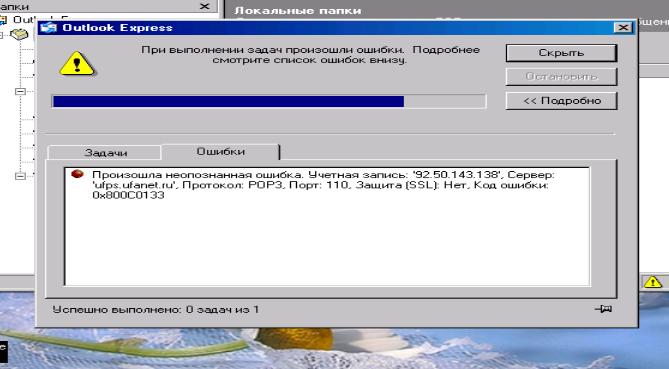669x369 pixels.
Task: Click status warning icon in main window
Action: [652, 282]
